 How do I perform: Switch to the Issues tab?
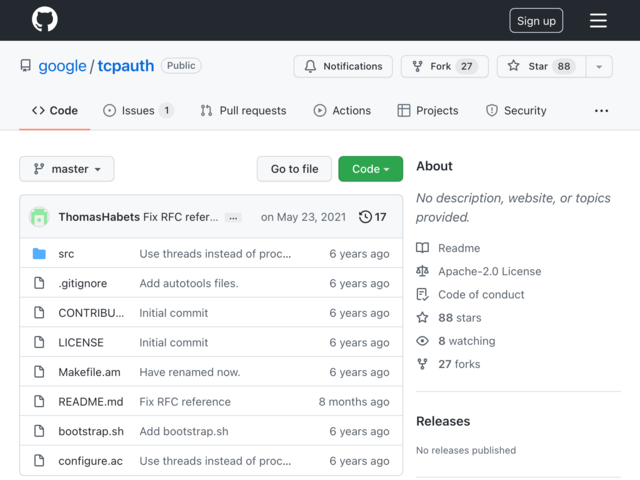click(138, 111)
